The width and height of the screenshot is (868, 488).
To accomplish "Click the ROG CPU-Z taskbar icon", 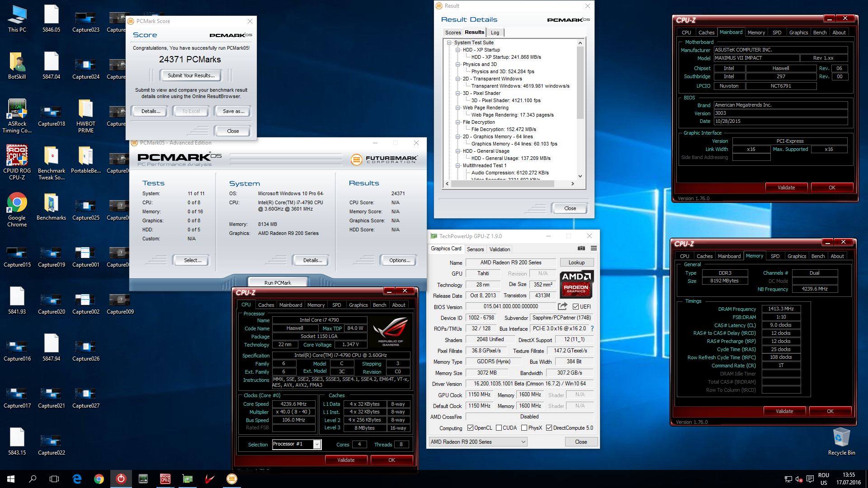I will coord(165,479).
